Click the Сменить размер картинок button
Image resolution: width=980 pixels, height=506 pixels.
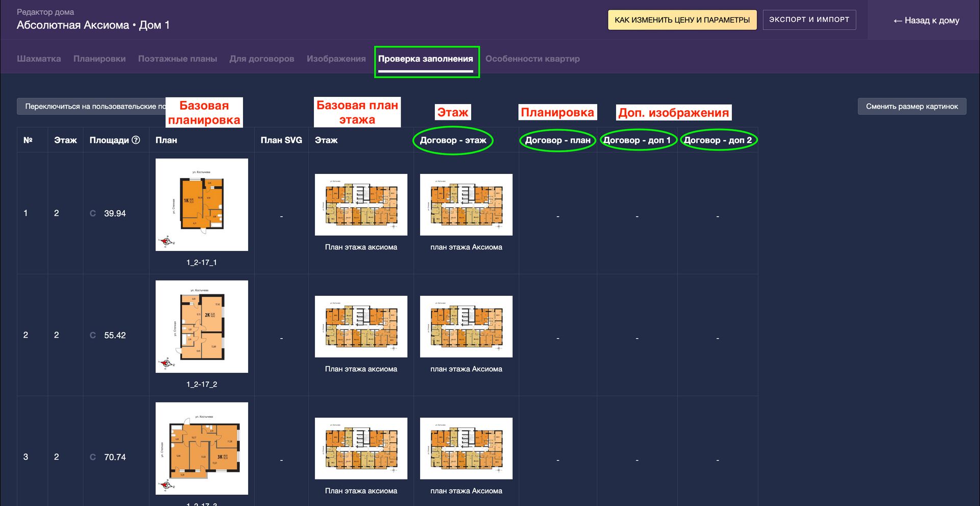[x=912, y=106]
